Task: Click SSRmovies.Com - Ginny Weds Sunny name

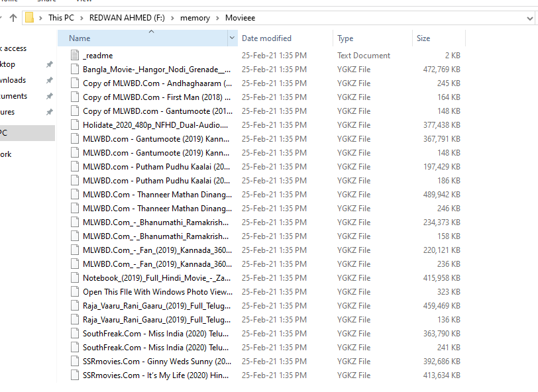Action: click(x=157, y=362)
